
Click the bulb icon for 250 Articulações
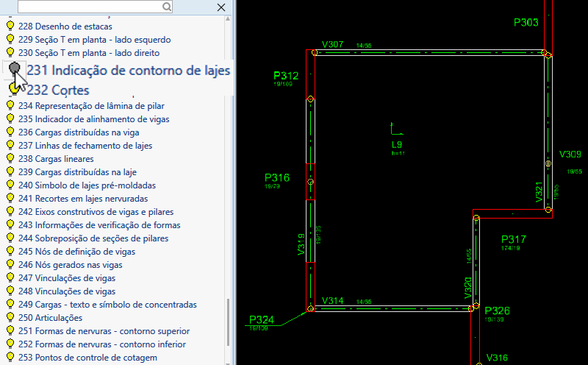pos(10,318)
